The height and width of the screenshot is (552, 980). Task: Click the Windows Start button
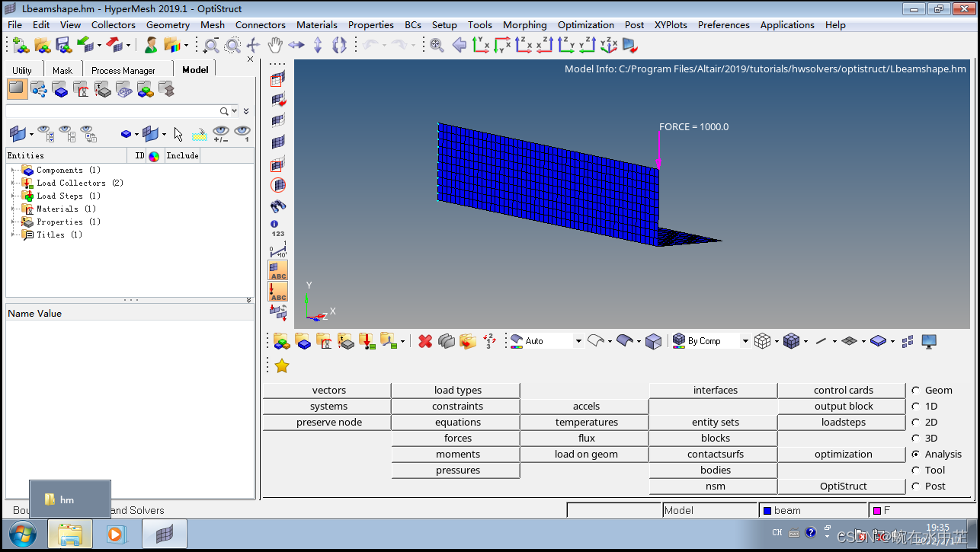(x=22, y=534)
